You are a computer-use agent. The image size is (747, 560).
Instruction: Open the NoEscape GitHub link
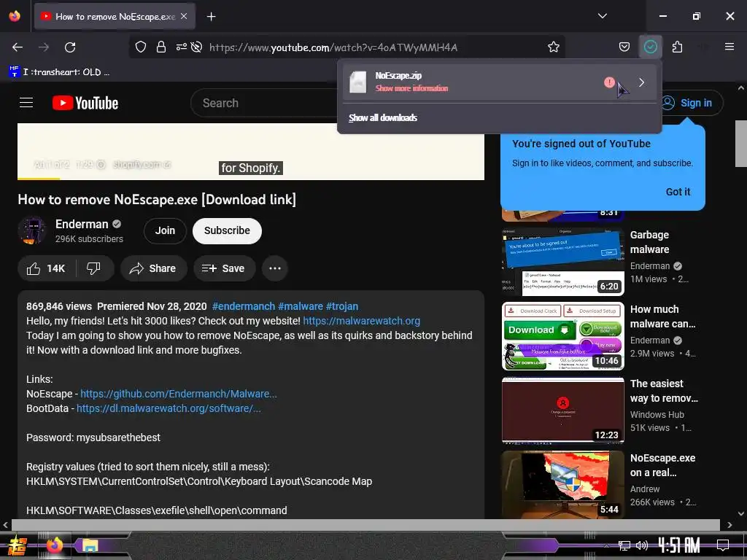pyautogui.click(x=178, y=394)
